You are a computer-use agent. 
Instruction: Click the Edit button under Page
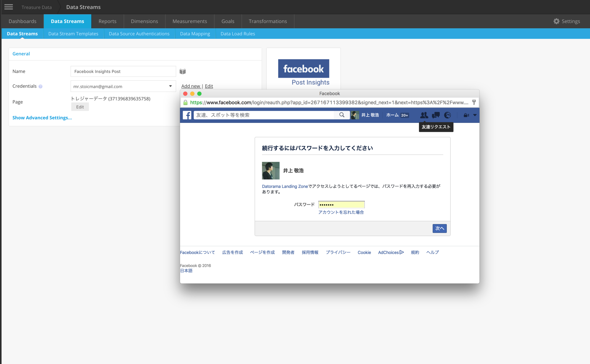pos(80,107)
